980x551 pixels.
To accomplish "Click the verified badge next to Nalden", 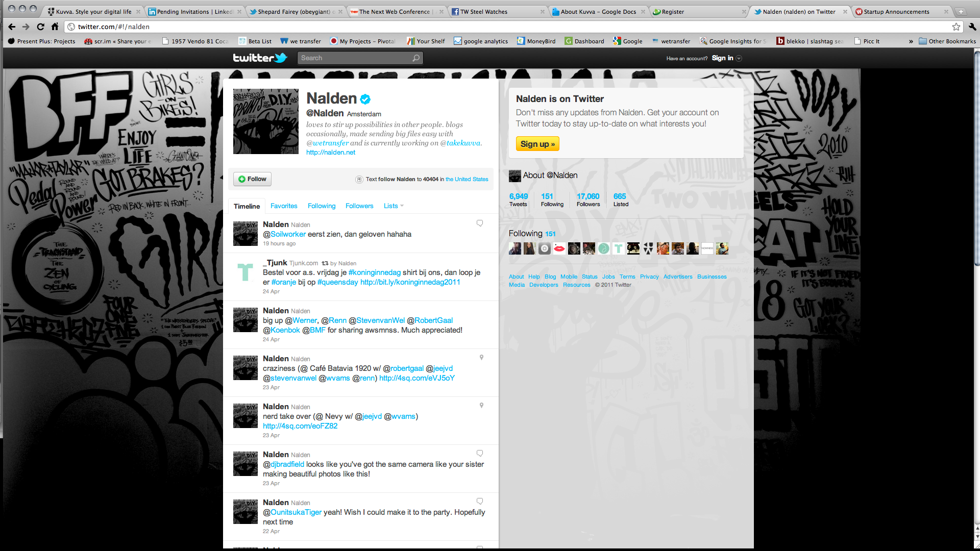I will coord(365,99).
